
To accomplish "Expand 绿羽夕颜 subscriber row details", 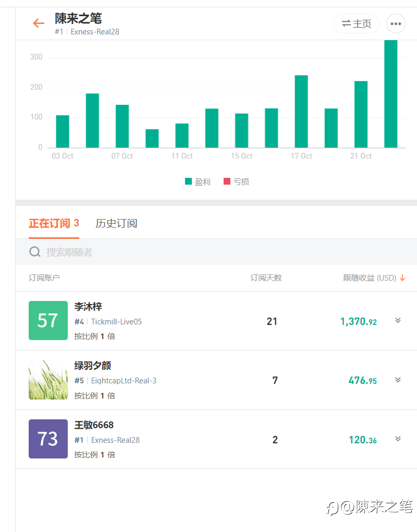I will [x=398, y=380].
